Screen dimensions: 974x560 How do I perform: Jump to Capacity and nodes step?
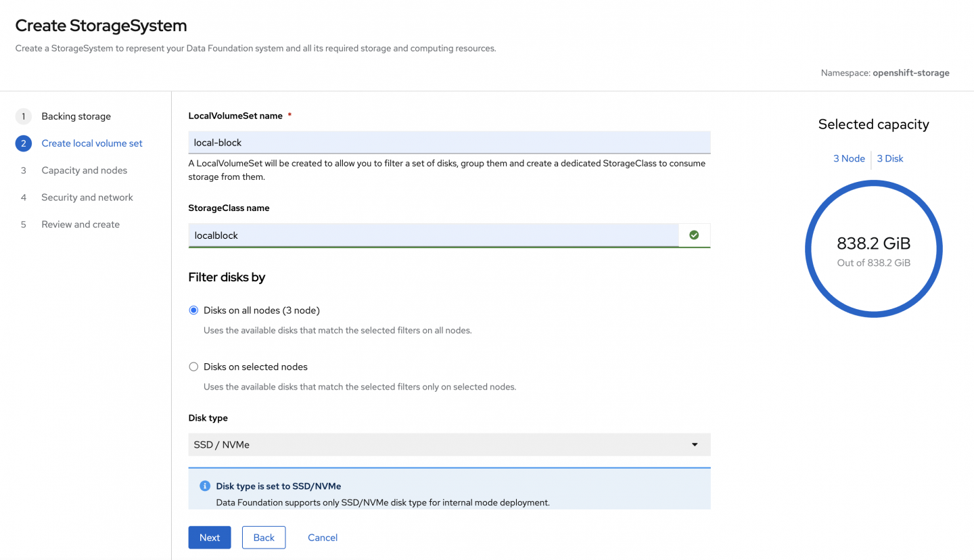point(84,170)
